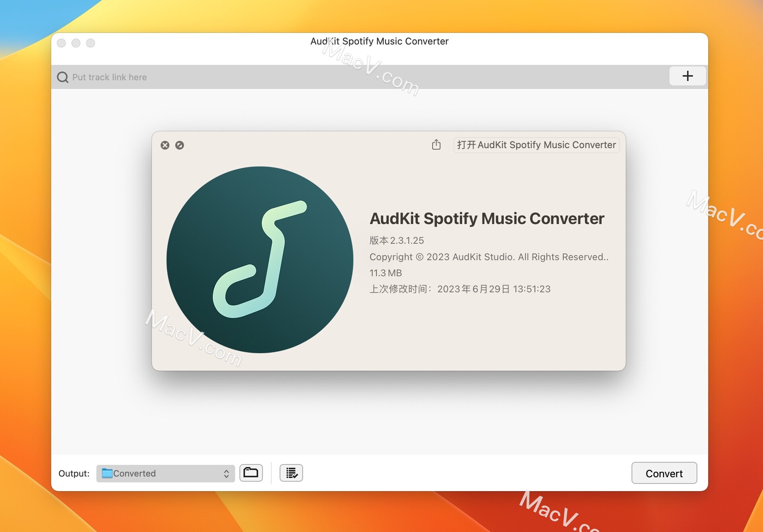The height and width of the screenshot is (532, 763).
Task: Click the blue folder icon beside Converted
Action: (107, 473)
